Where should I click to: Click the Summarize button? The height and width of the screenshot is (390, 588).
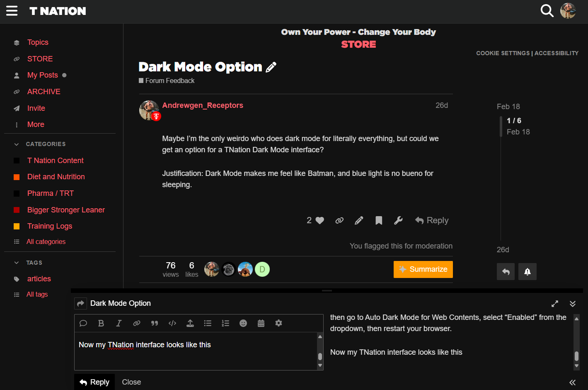423,269
